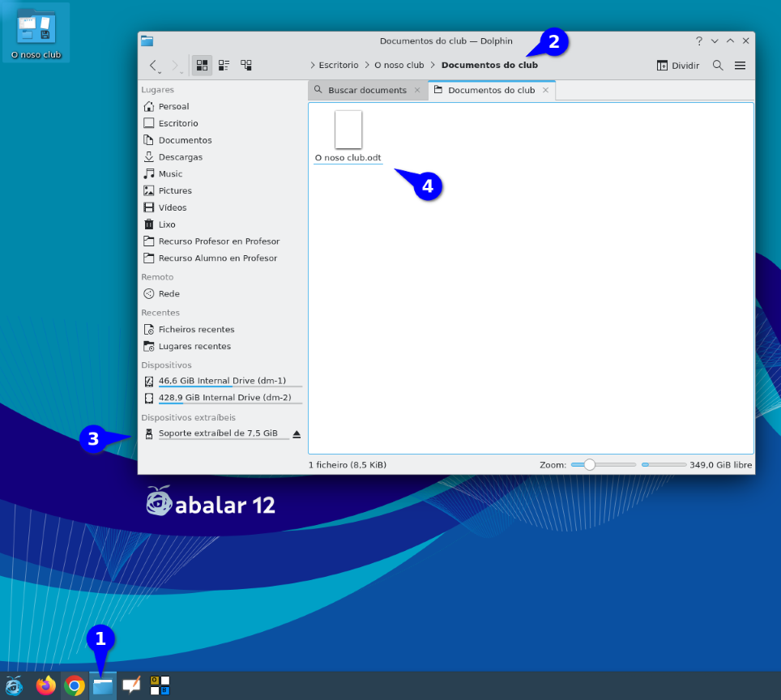The width and height of the screenshot is (781, 700).
Task: Click the Dolphin window icon in title bar
Action: (x=147, y=41)
